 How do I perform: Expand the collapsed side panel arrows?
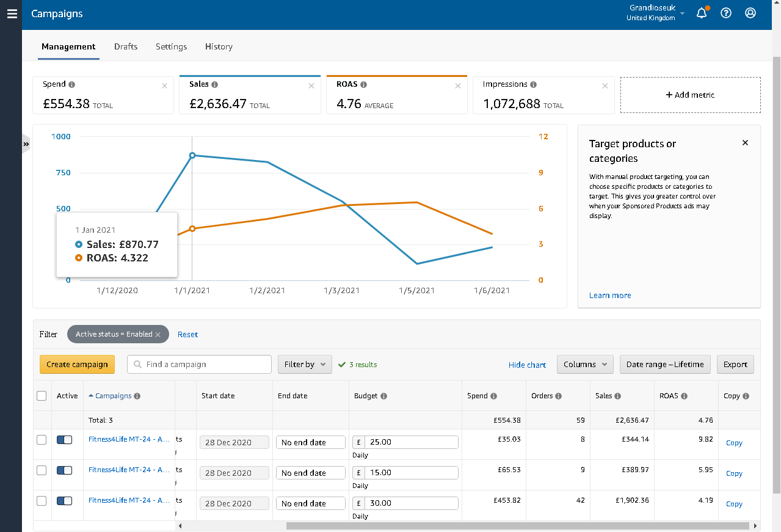[26, 145]
